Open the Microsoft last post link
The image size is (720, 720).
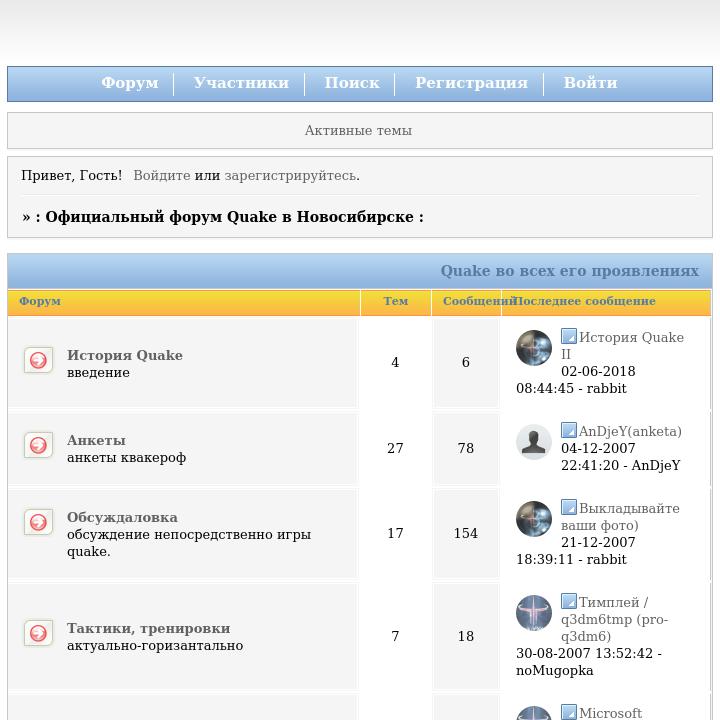click(610, 713)
